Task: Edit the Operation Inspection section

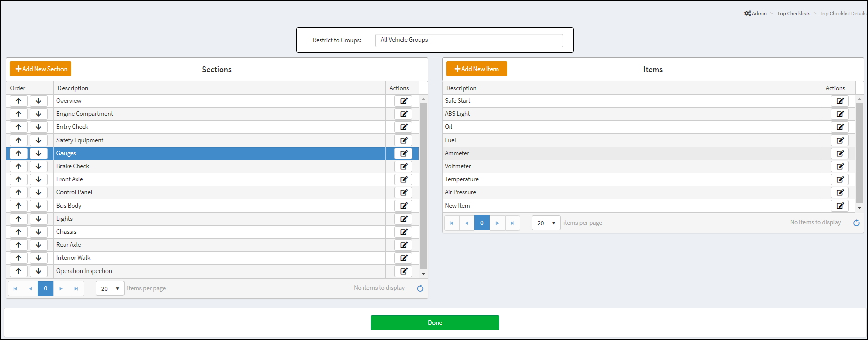Action: [x=403, y=271]
